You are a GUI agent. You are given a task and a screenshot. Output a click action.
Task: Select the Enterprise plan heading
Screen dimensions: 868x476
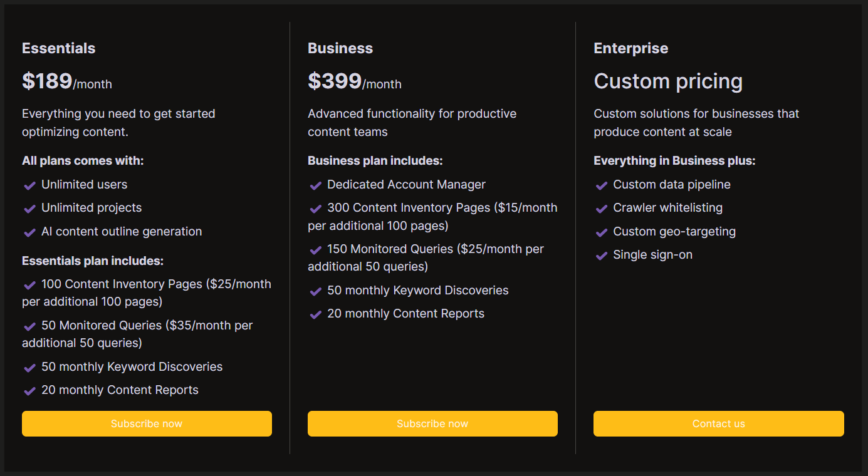coord(631,48)
